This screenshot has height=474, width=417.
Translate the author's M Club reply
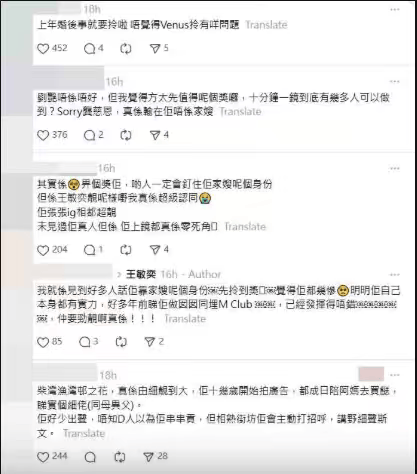tap(185, 319)
